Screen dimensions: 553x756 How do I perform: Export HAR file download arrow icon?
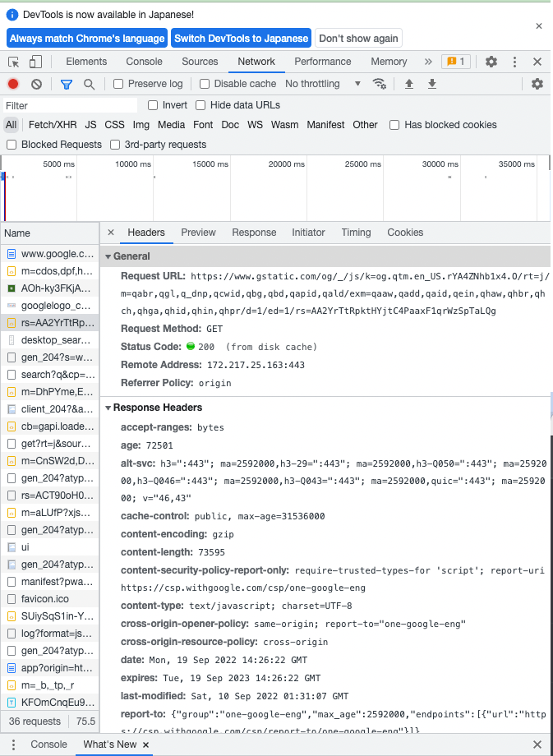(432, 85)
